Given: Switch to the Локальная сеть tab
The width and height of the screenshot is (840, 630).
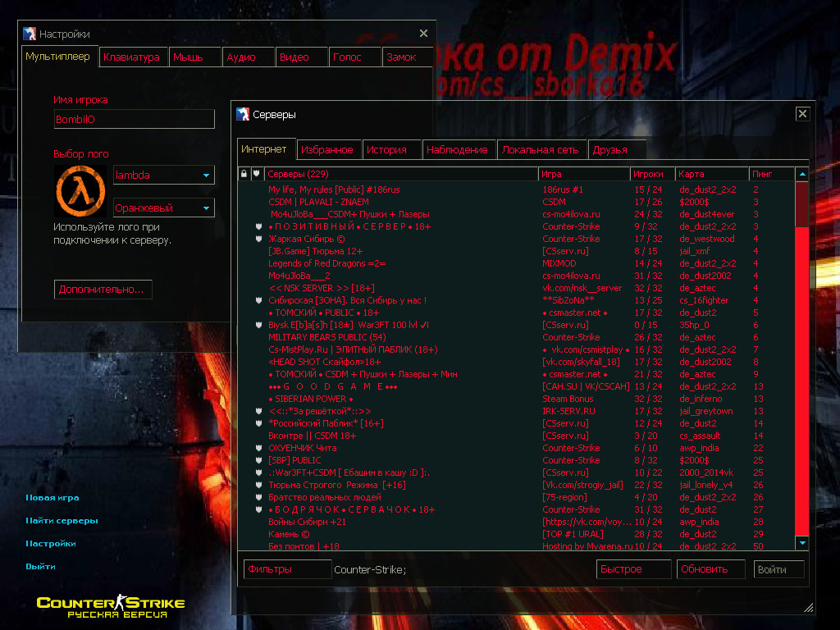Looking at the screenshot, I should point(541,150).
